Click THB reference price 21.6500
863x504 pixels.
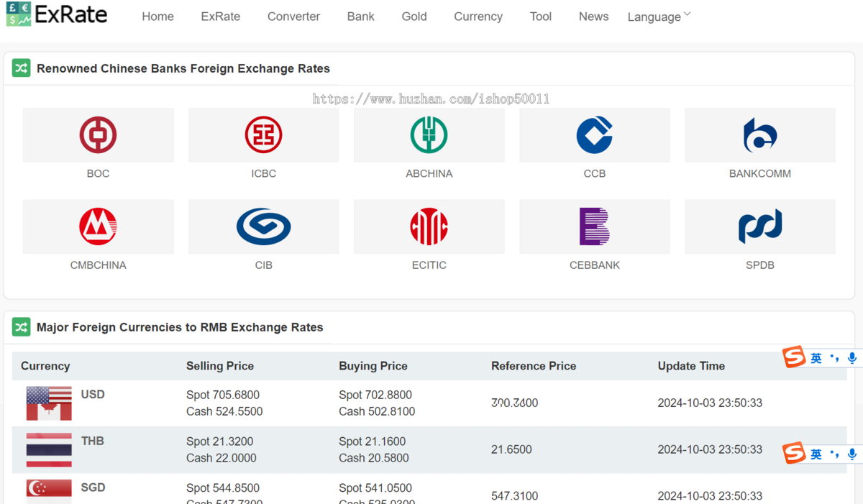coord(511,449)
